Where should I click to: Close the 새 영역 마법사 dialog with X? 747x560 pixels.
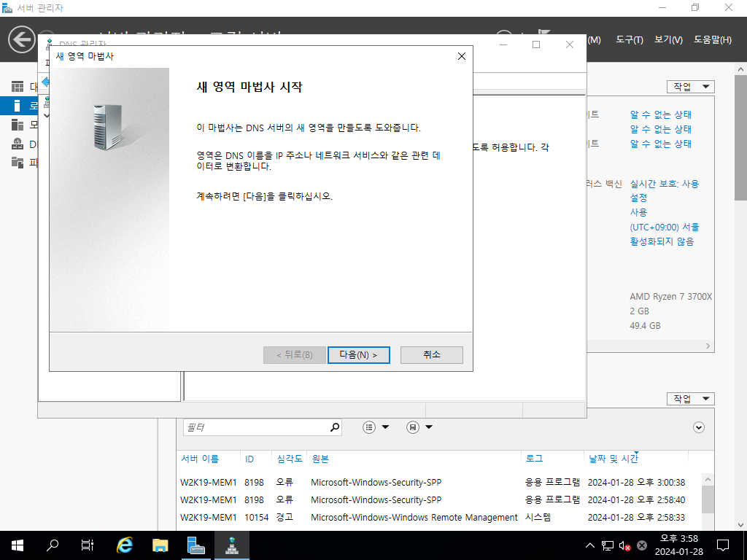462,56
